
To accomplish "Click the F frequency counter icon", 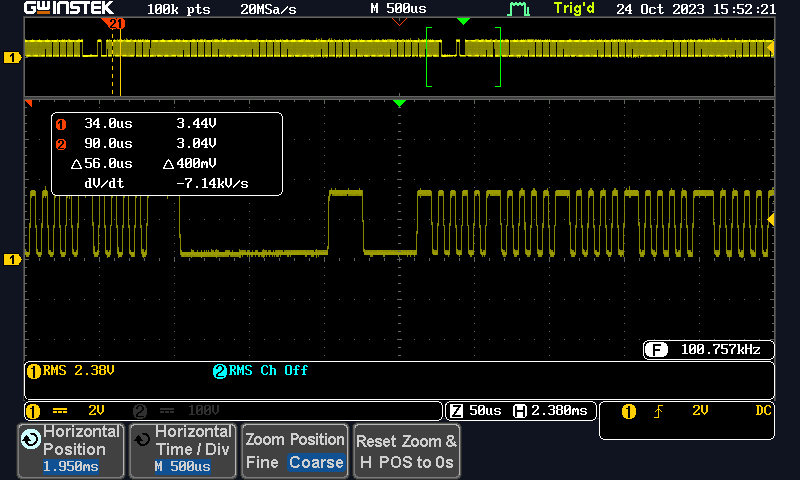I will pos(656,350).
